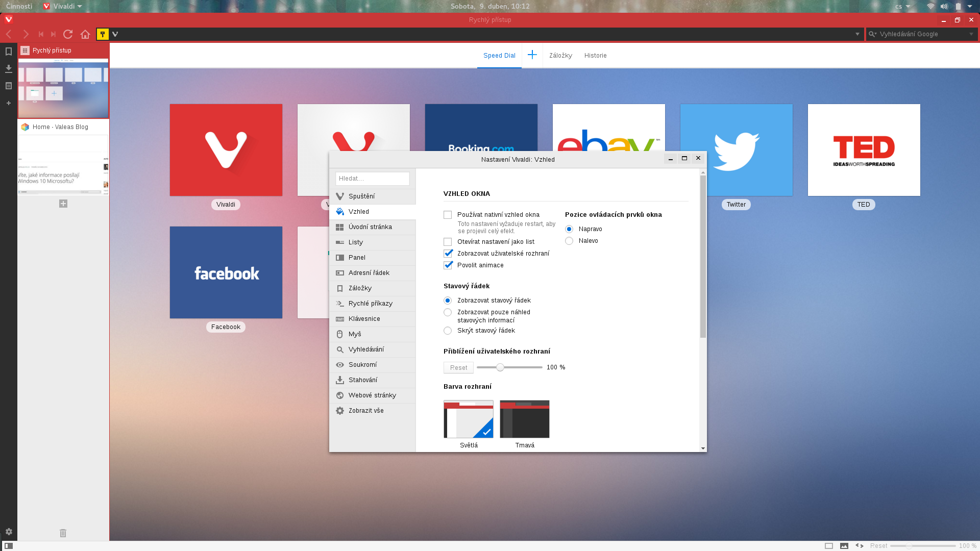Open the Spuštění settings section
This screenshot has width=980, height=551.
point(373,196)
